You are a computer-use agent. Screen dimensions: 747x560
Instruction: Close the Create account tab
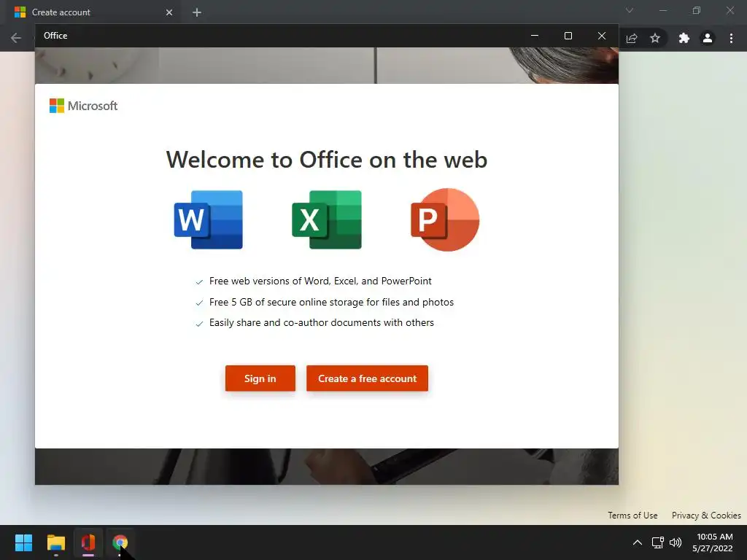point(169,12)
